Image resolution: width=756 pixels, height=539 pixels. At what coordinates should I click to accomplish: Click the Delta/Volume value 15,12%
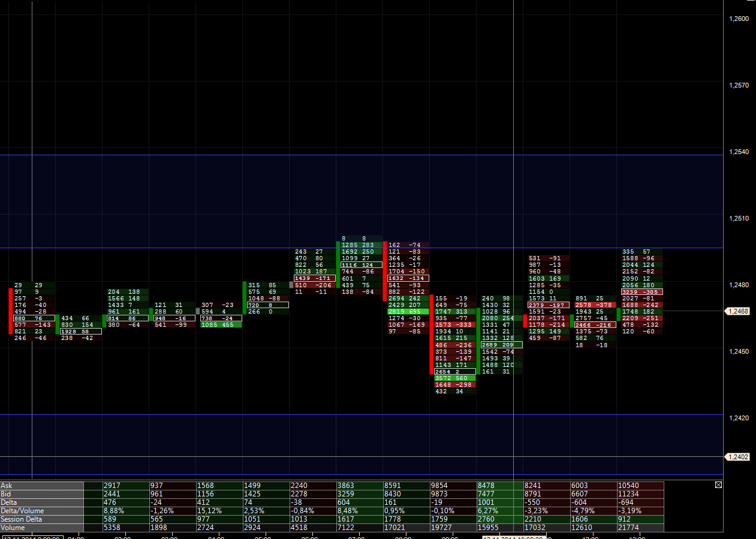point(219,511)
